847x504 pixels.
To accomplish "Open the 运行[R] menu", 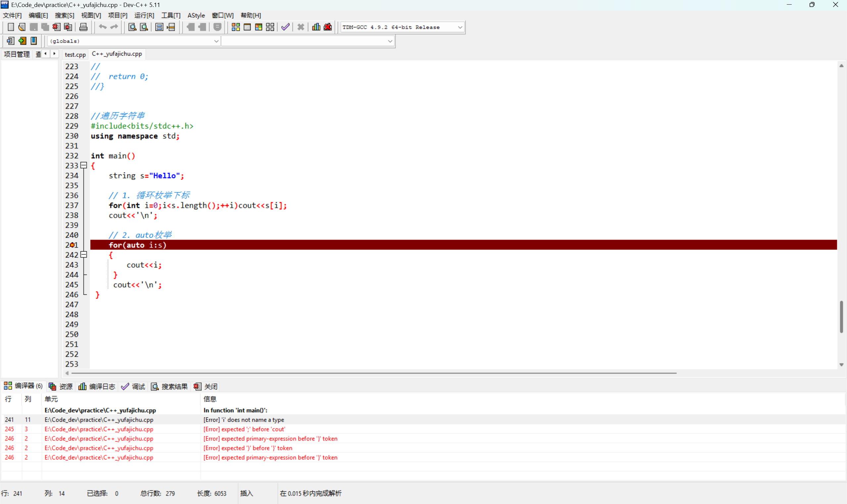I will pos(144,15).
